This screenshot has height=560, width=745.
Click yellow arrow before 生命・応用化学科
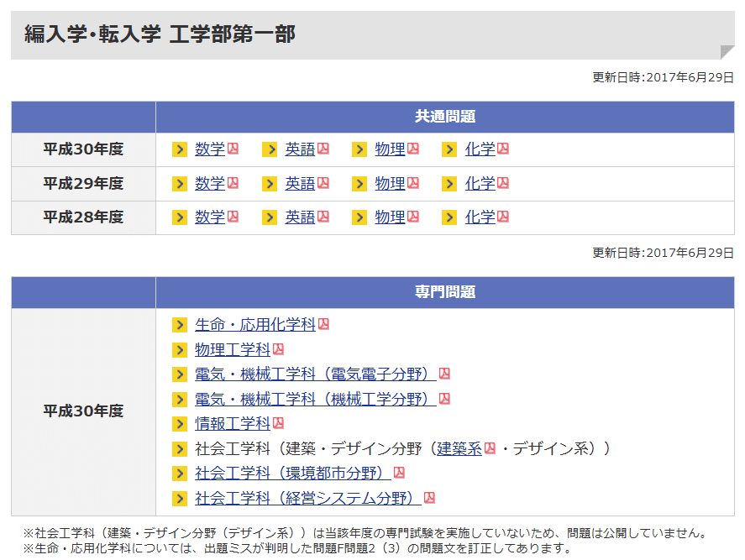(x=180, y=326)
